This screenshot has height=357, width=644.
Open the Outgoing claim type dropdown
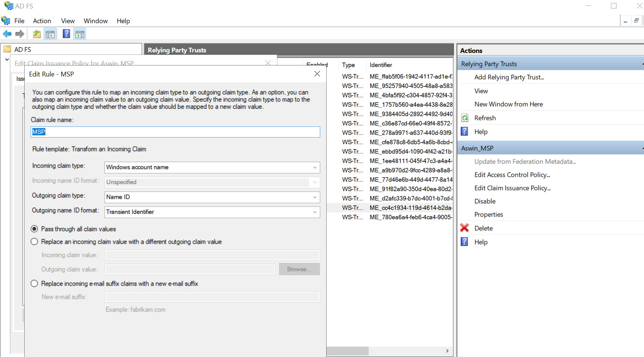(212, 197)
